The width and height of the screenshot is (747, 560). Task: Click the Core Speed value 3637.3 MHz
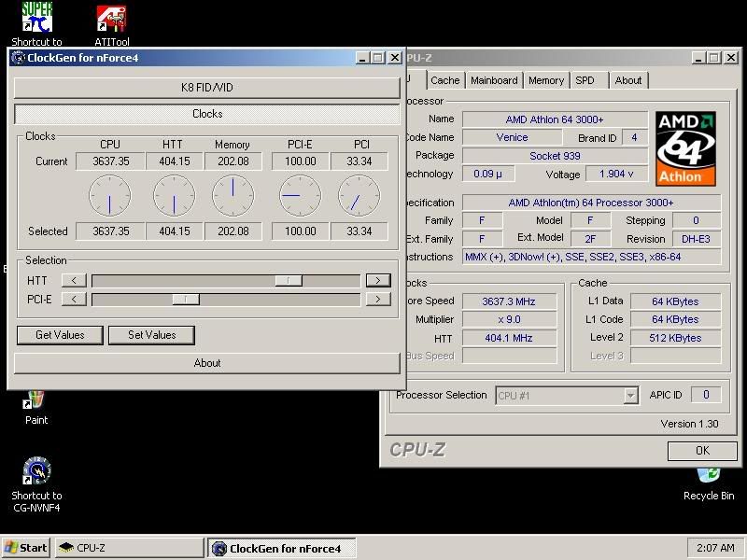point(509,301)
